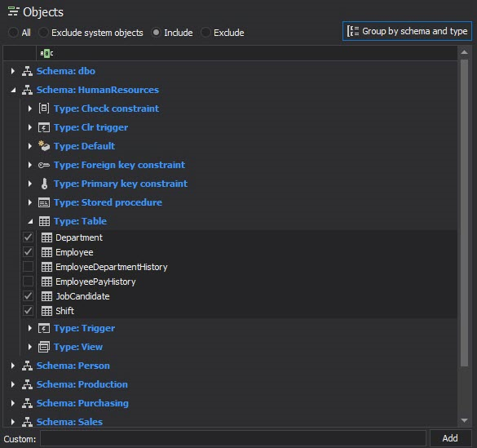477x448 pixels.
Task: Expand the Schema: dbo node
Action: (x=13, y=71)
